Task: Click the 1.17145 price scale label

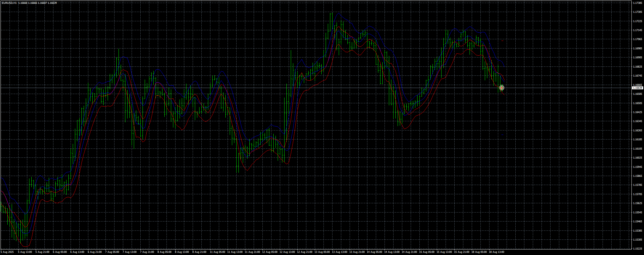Action: [x=638, y=30]
